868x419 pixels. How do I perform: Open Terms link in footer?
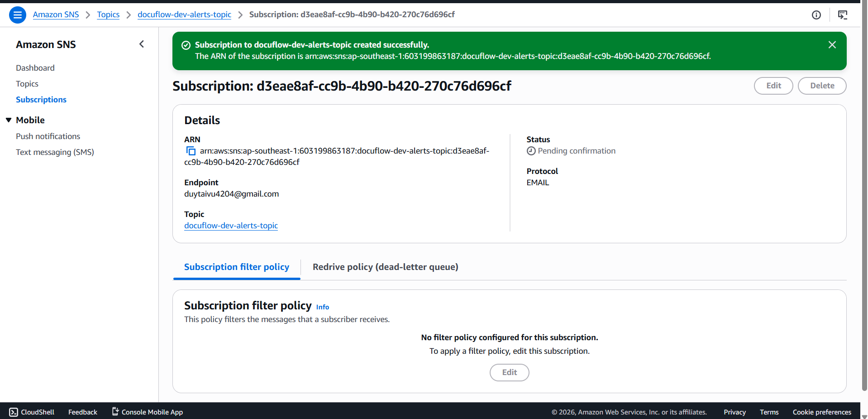point(769,412)
